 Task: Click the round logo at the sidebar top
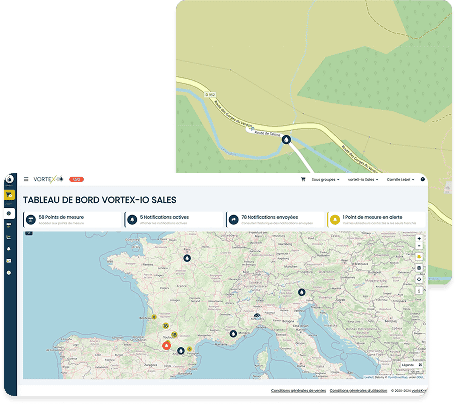click(10, 179)
